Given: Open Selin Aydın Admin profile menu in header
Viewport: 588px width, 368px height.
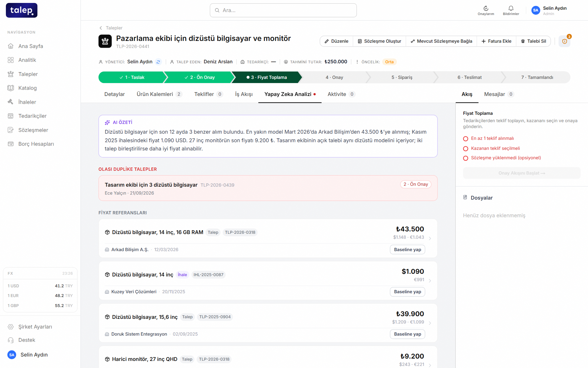Looking at the screenshot, I should tap(549, 10).
